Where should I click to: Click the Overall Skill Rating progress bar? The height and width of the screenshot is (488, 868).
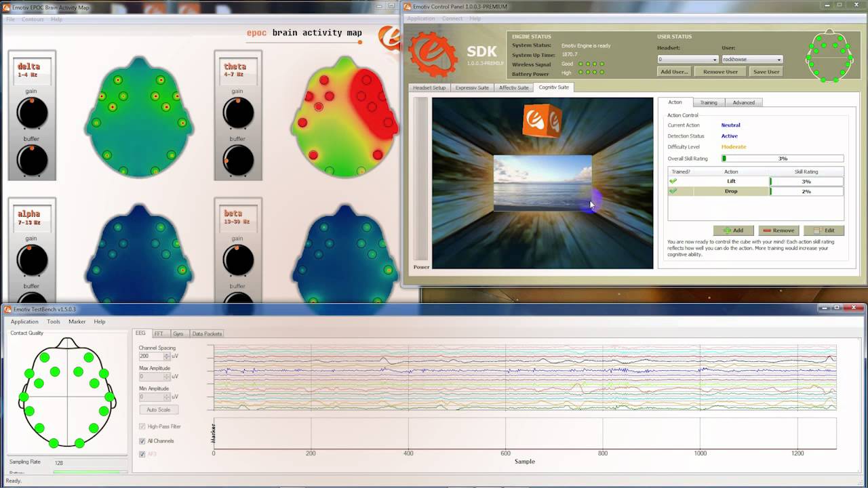[783, 159]
